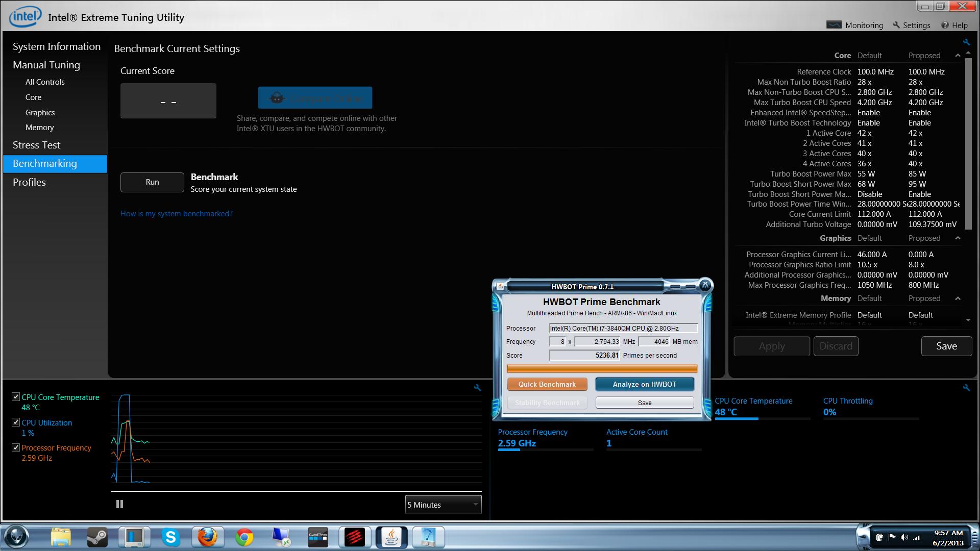Click the Stability Benchmark button
Image resolution: width=980 pixels, height=551 pixels.
pyautogui.click(x=547, y=403)
